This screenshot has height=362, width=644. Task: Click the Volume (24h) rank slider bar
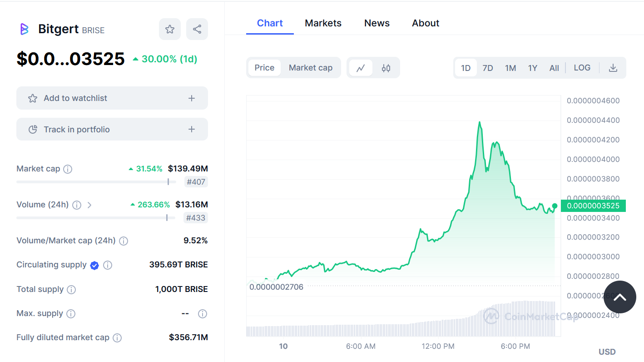pyautogui.click(x=96, y=218)
